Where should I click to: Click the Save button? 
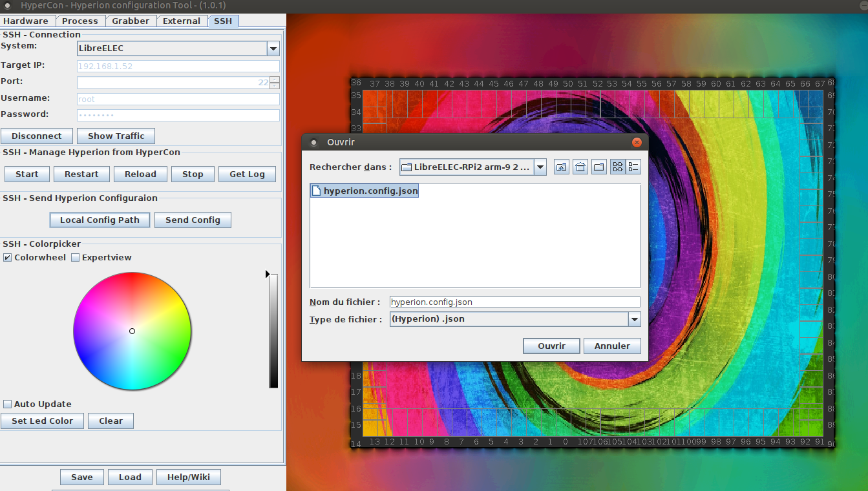click(x=82, y=477)
